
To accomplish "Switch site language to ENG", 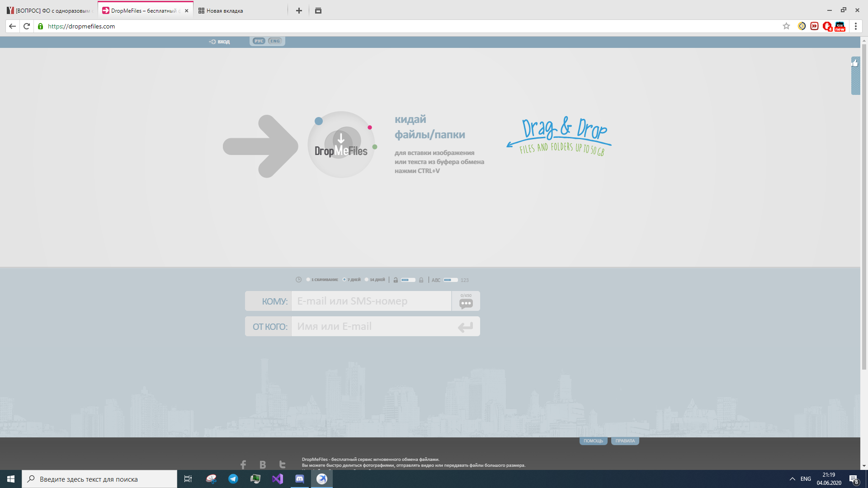I will click(x=275, y=41).
